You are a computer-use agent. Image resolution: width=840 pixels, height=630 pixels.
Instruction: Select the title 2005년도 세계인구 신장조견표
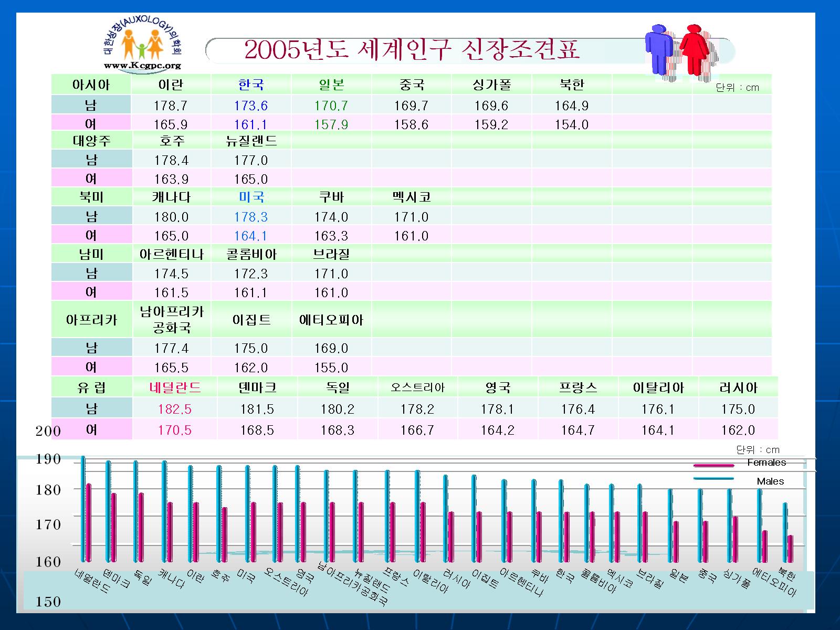[x=412, y=50]
